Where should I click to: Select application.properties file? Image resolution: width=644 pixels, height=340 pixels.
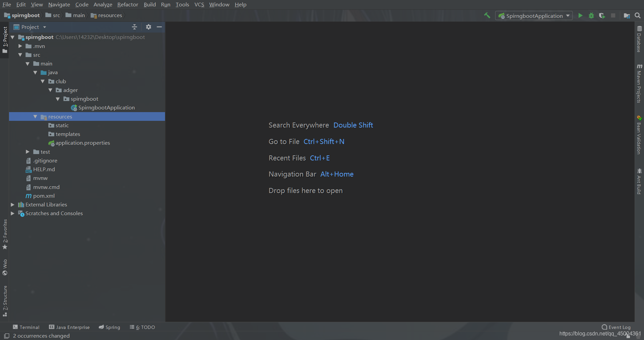click(x=83, y=143)
